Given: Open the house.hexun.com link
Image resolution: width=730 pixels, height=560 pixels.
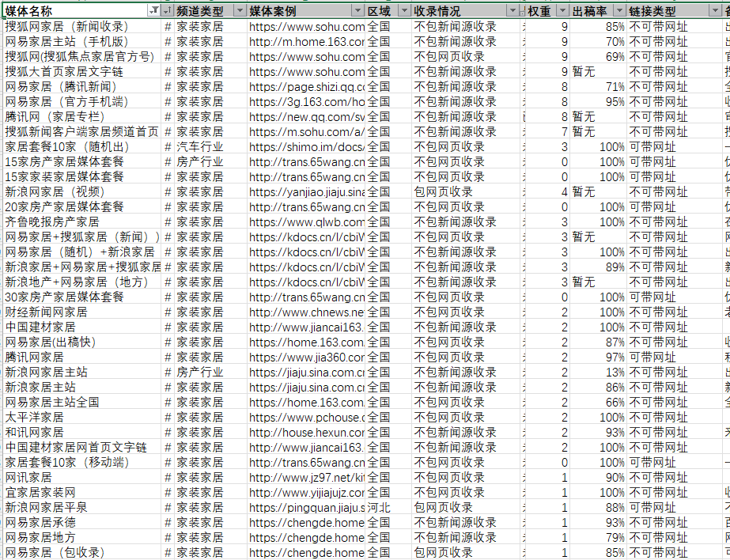Looking at the screenshot, I should tap(307, 433).
